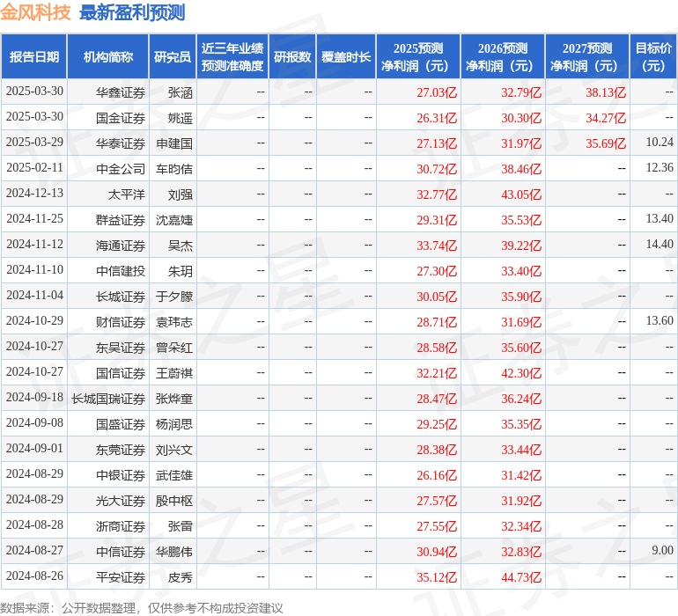Click 2026 forecast value 44.73亿
The height and width of the screenshot is (616, 678).
pos(521,577)
